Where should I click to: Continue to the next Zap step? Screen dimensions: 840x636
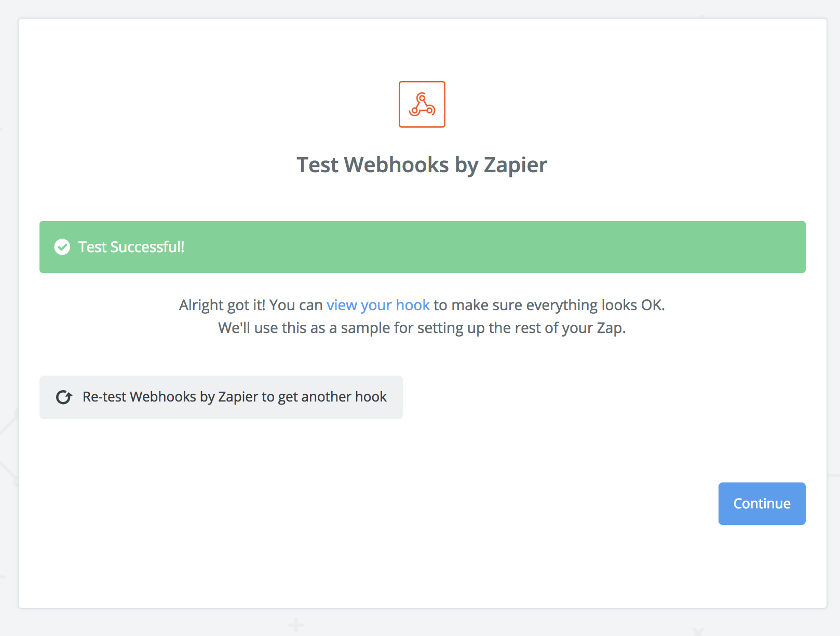(x=762, y=504)
